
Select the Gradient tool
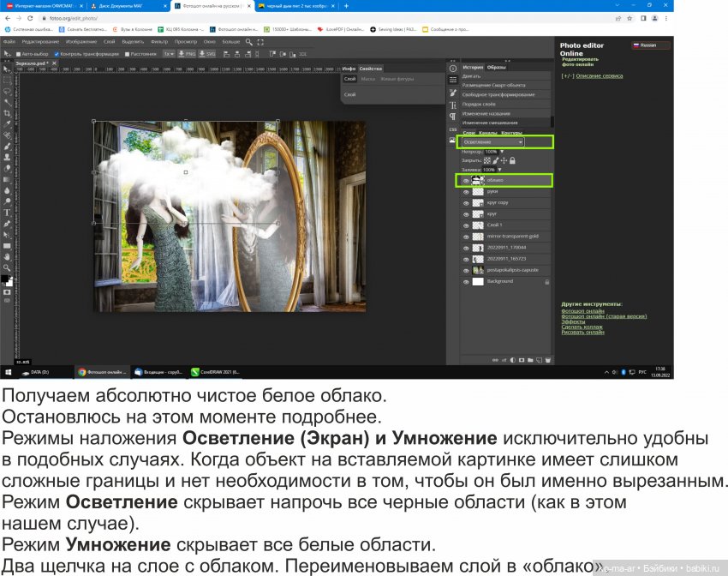[7, 181]
